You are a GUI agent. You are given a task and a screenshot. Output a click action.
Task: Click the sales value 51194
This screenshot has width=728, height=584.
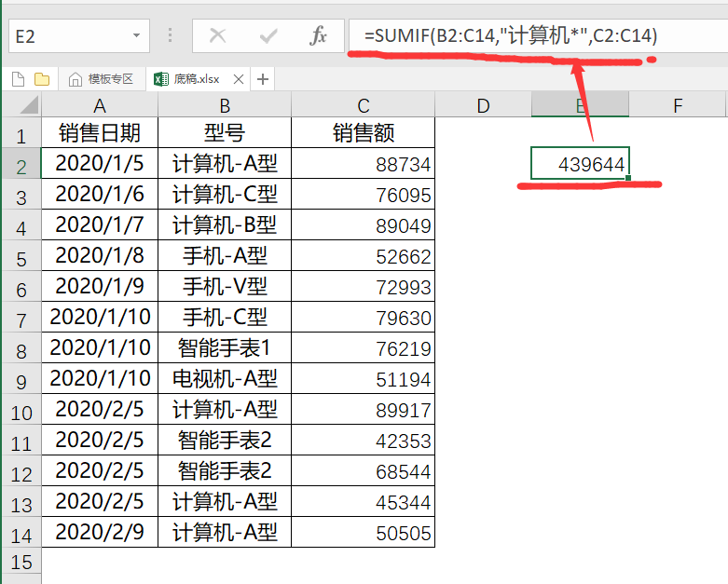[364, 378]
